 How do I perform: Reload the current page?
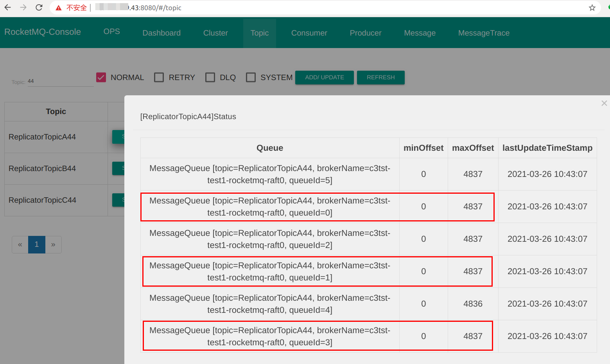39,7
